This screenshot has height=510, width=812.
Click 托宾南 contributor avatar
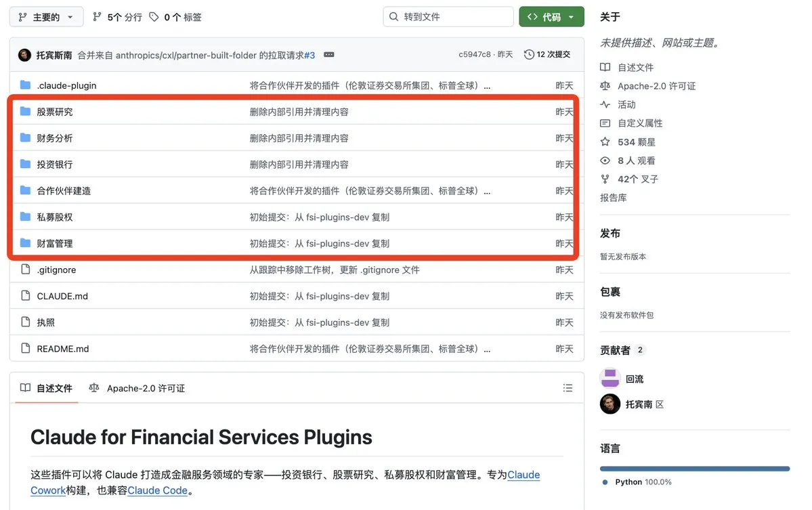pyautogui.click(x=610, y=404)
